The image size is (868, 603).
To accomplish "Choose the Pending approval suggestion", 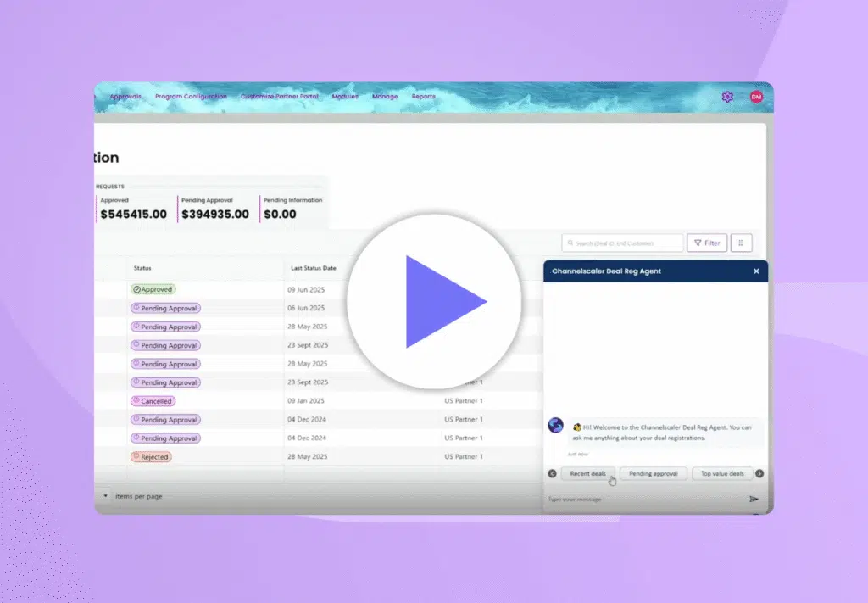I will [x=654, y=473].
